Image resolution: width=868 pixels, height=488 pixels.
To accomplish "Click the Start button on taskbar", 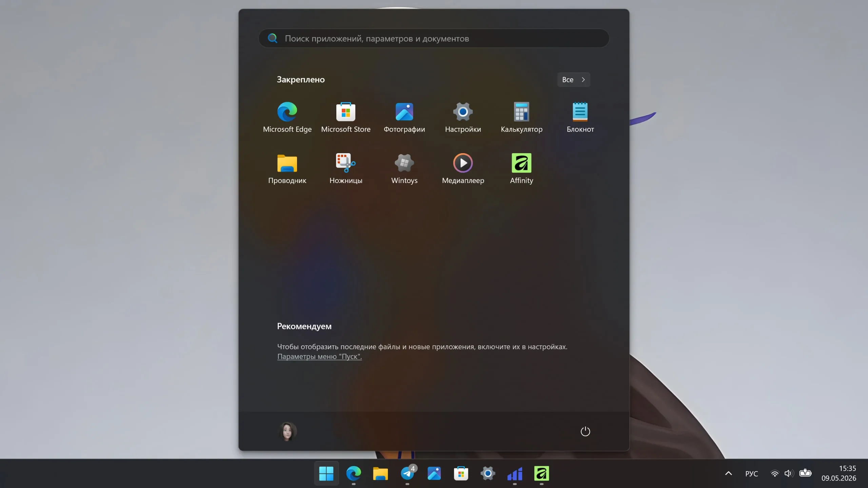I will [x=326, y=473].
